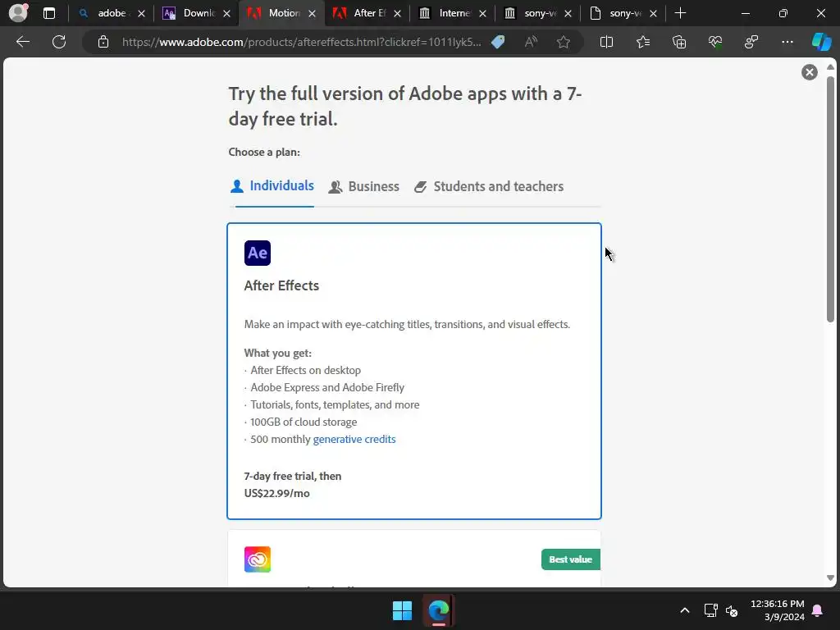Screen dimensions: 840x630
Task: Open Settings and more menu
Action: pyautogui.click(x=787, y=42)
